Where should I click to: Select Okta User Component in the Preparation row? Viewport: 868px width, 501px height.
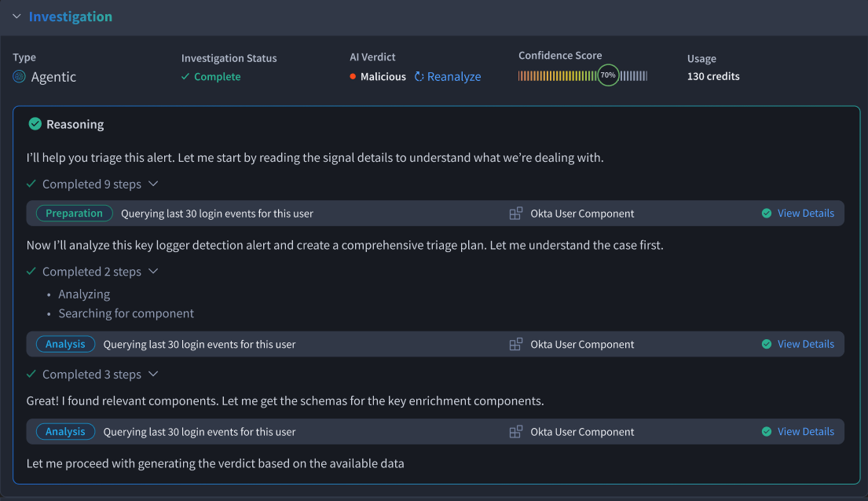(x=582, y=214)
